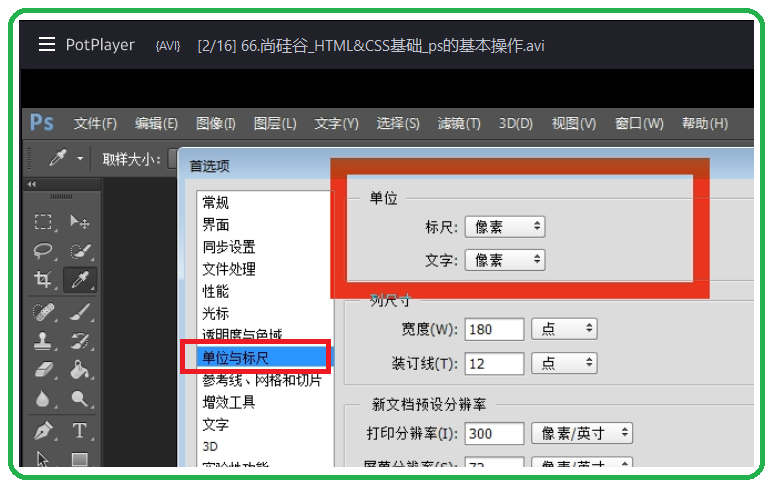Open the 窗口(W) menu
The height and width of the screenshot is (488, 772).
point(639,123)
